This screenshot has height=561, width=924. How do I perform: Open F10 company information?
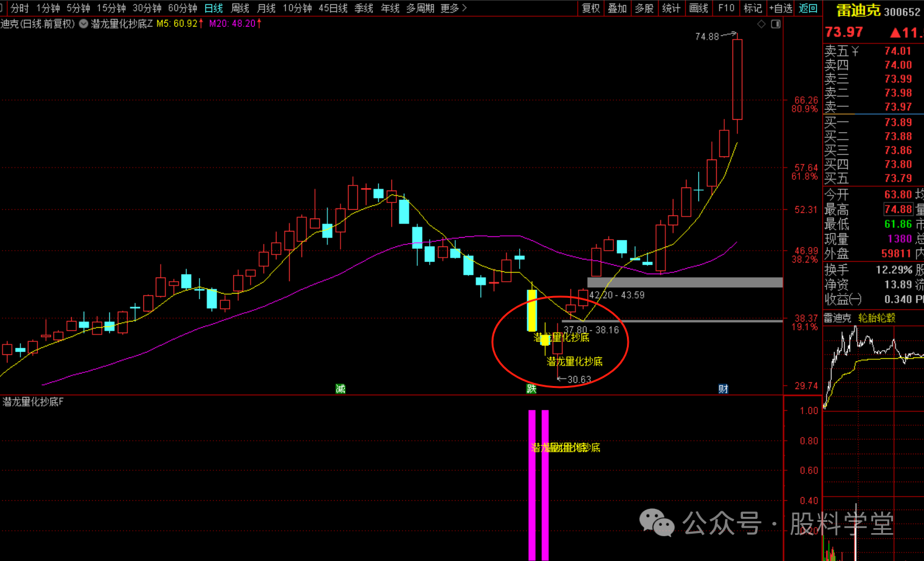click(x=726, y=8)
